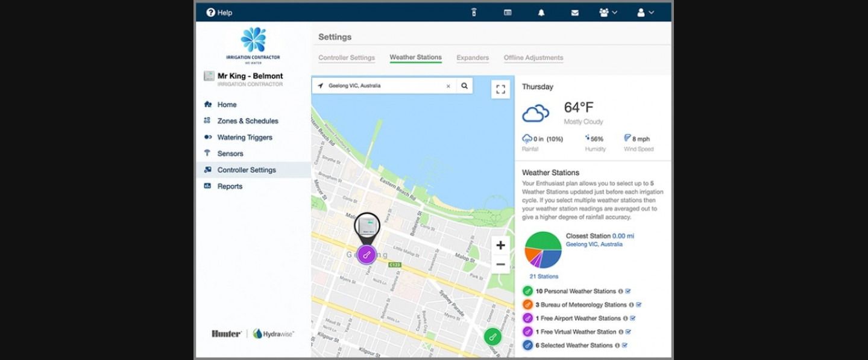868x360 pixels.
Task: Click orange Bureau of Meteorology icon
Action: pyautogui.click(x=527, y=305)
